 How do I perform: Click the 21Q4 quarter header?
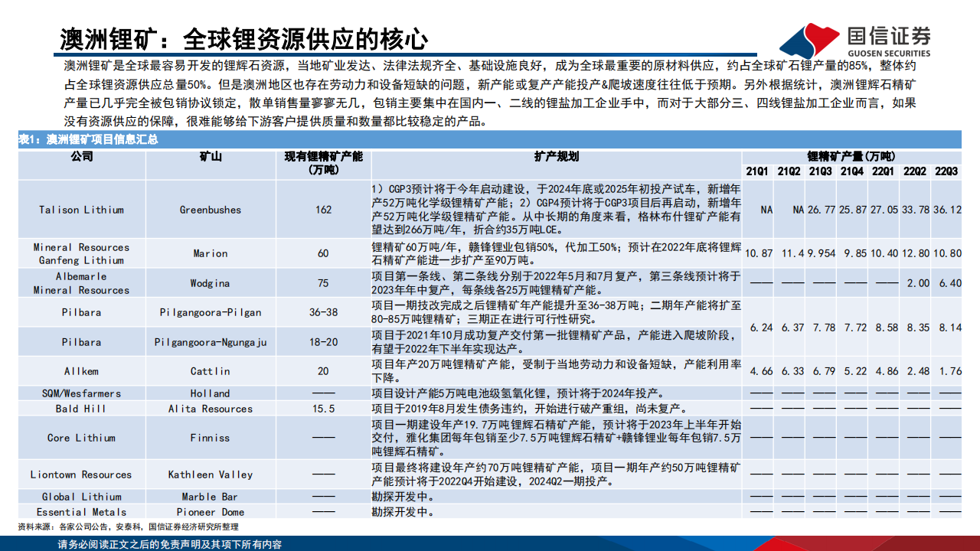point(851,171)
